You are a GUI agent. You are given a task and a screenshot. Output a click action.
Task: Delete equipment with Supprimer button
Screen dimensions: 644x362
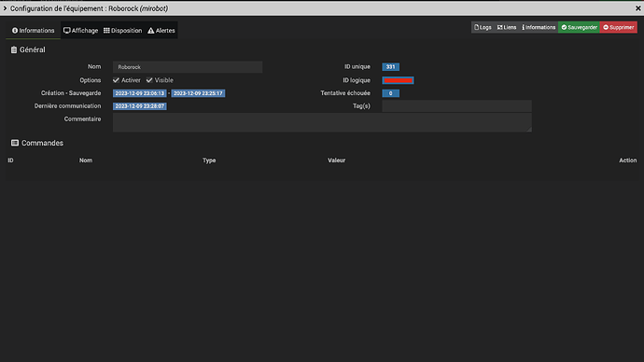619,27
